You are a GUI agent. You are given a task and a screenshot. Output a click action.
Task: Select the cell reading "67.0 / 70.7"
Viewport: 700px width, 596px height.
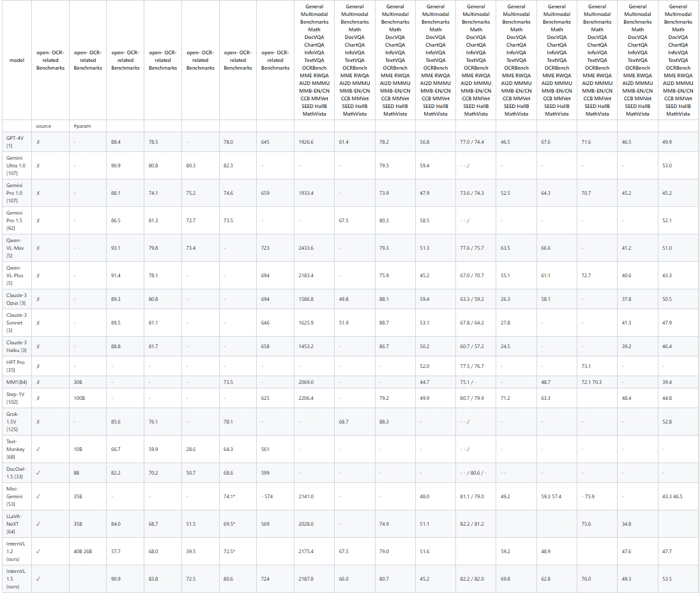click(x=476, y=275)
